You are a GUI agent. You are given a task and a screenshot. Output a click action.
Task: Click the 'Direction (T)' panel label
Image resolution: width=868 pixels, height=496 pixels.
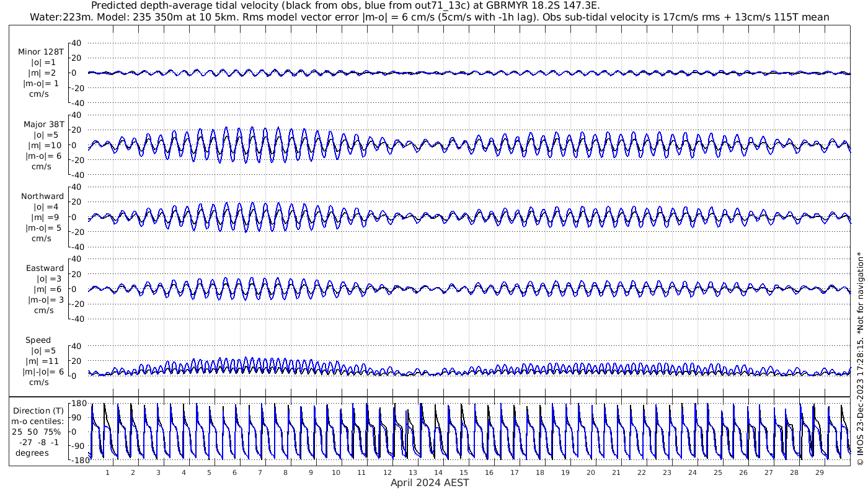tap(38, 410)
